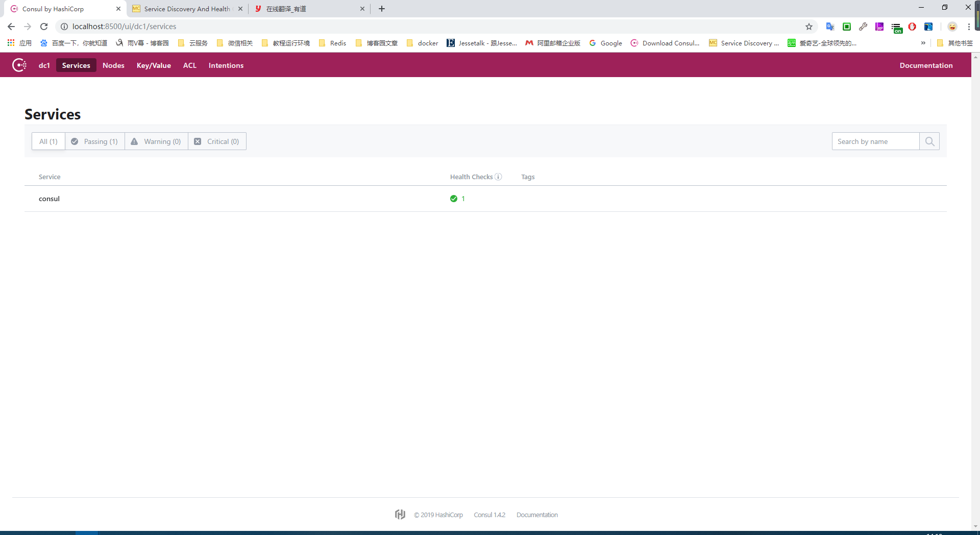Open the Chrome three-dot menu
Screen dimensions: 980x535
click(x=969, y=27)
